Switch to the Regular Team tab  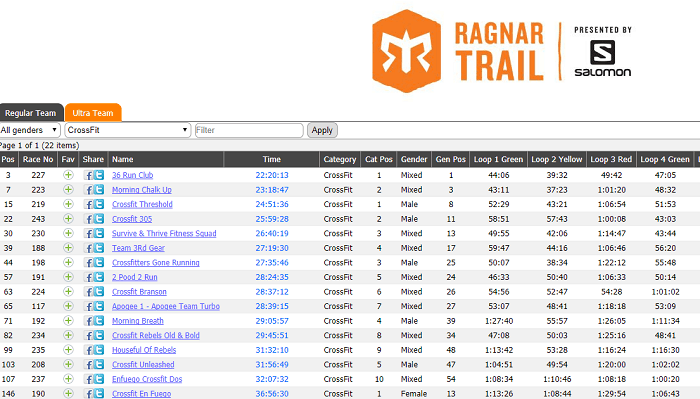tap(31, 113)
